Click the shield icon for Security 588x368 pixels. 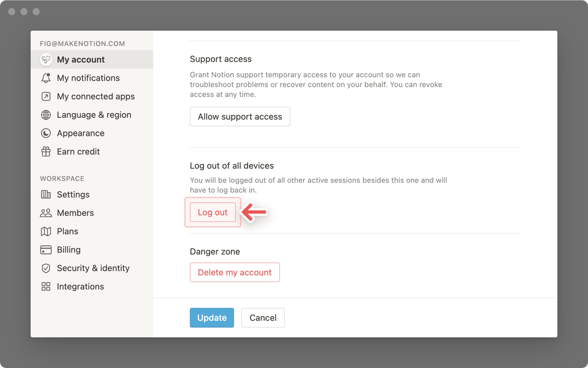coord(46,268)
